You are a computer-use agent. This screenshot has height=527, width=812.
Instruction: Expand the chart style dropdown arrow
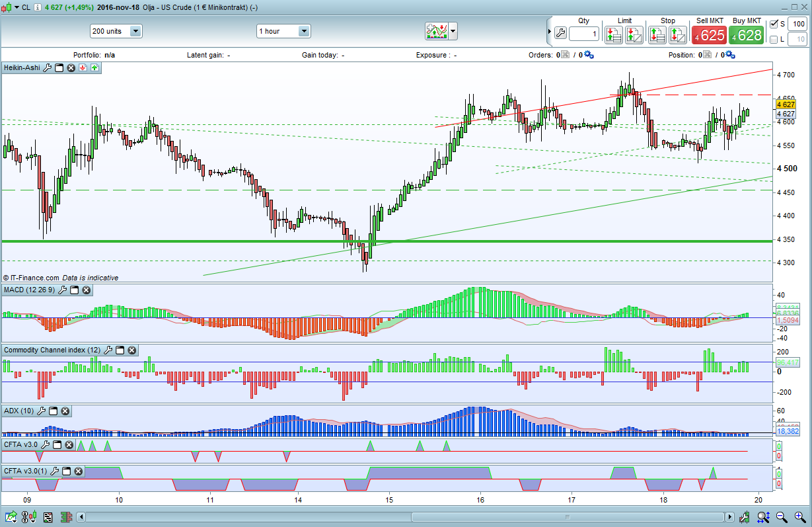pyautogui.click(x=453, y=31)
